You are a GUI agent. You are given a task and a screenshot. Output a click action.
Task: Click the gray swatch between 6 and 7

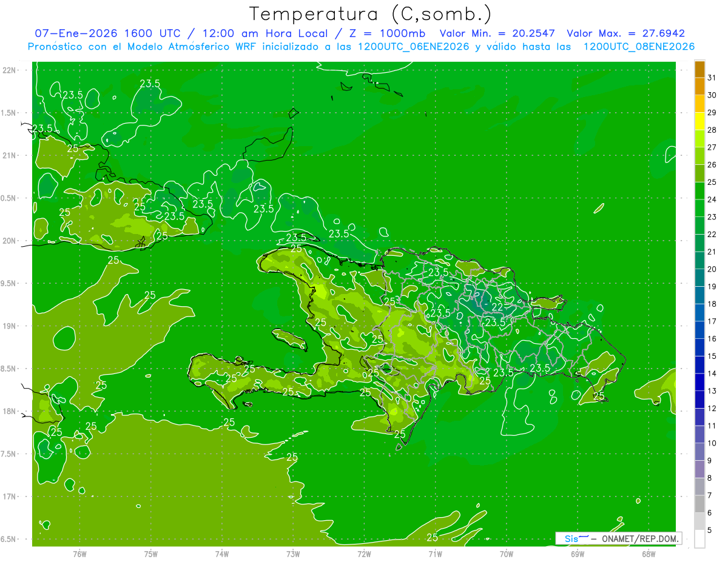click(x=699, y=504)
